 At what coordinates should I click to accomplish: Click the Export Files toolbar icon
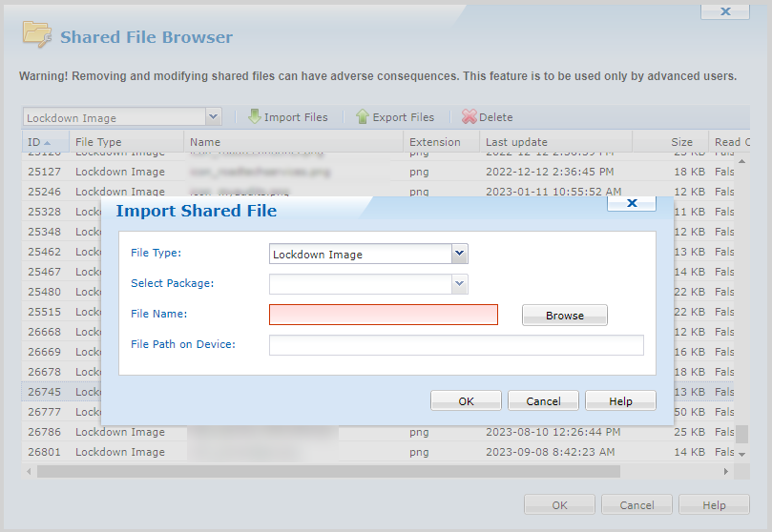point(363,116)
